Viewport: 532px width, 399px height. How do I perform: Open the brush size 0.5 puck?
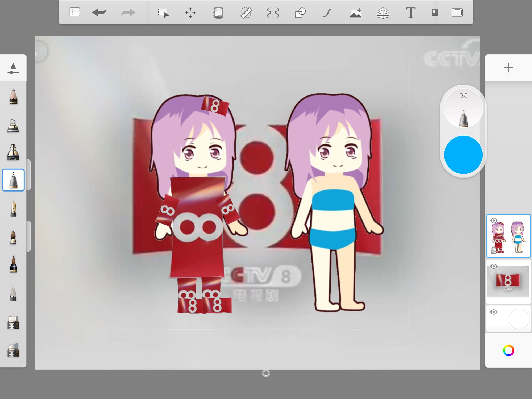tap(463, 108)
